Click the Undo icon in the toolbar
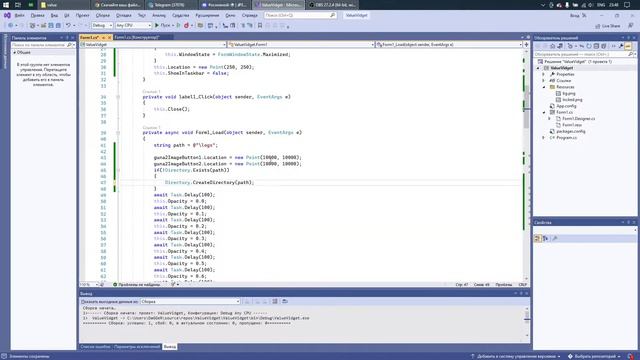The height and width of the screenshot is (360, 640). tap(68, 25)
